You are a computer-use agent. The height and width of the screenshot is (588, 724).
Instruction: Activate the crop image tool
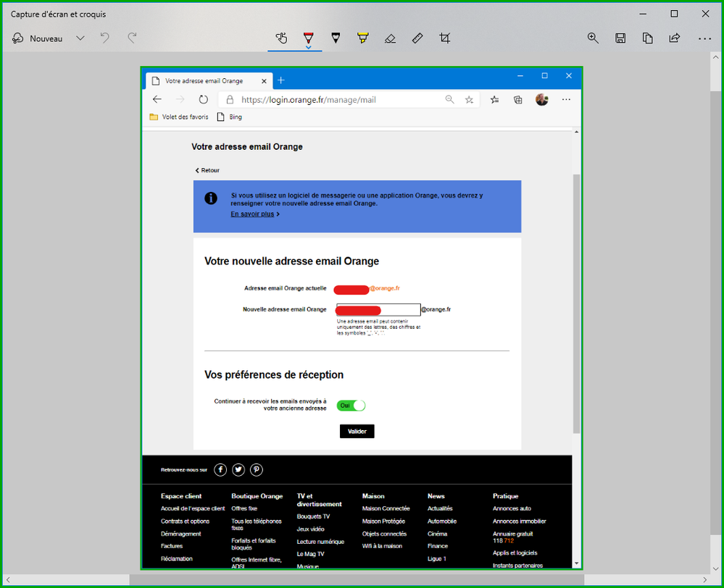(445, 38)
